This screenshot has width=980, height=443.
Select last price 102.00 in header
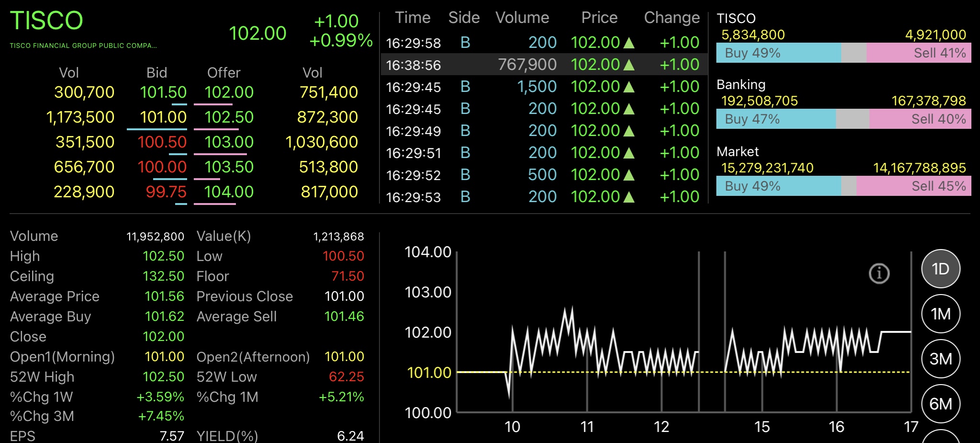click(x=257, y=33)
